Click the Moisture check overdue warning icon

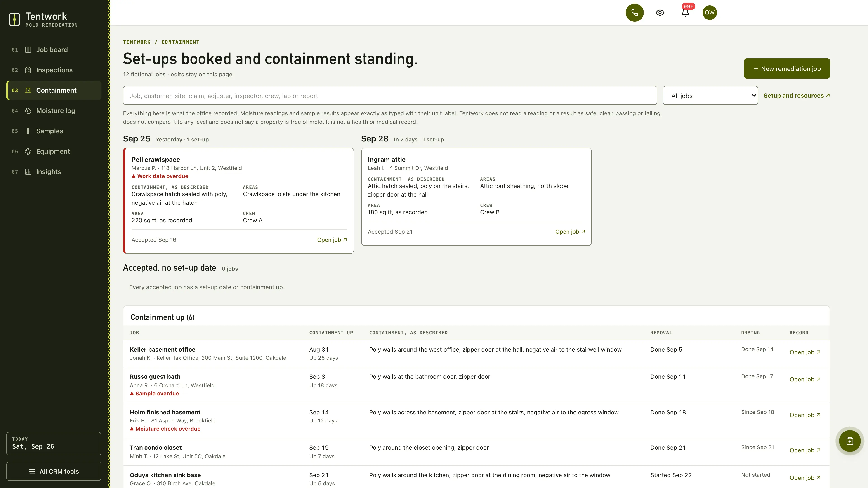tap(132, 429)
